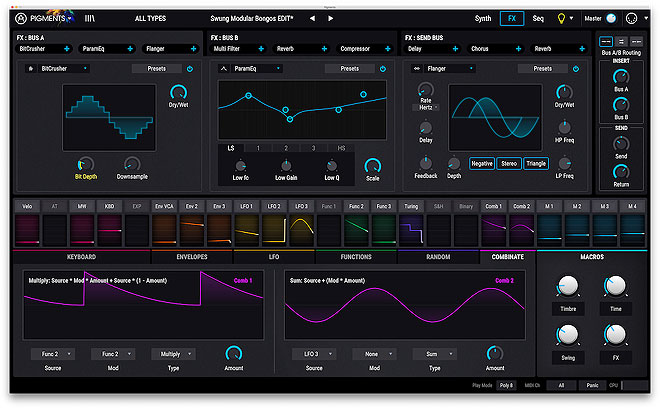Toggle the Flanger effect power button
The height and width of the screenshot is (408, 660).
575,69
